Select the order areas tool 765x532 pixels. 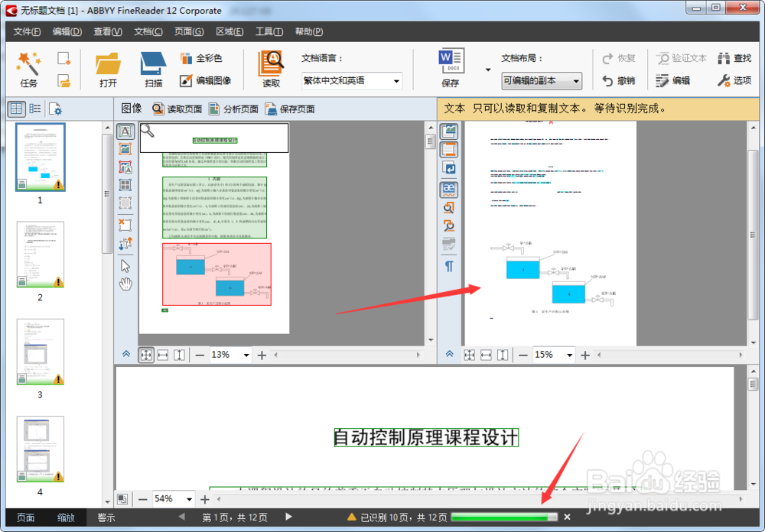(x=125, y=243)
